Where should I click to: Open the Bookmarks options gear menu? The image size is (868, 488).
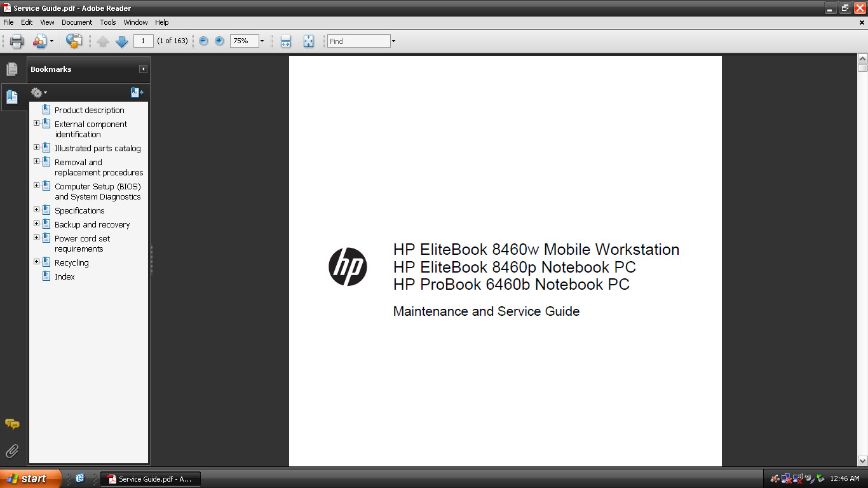click(x=39, y=93)
